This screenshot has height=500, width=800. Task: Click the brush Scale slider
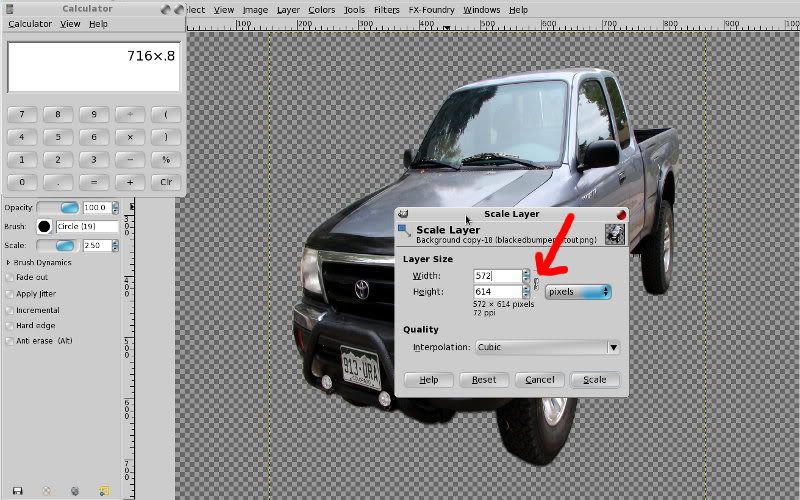point(58,245)
